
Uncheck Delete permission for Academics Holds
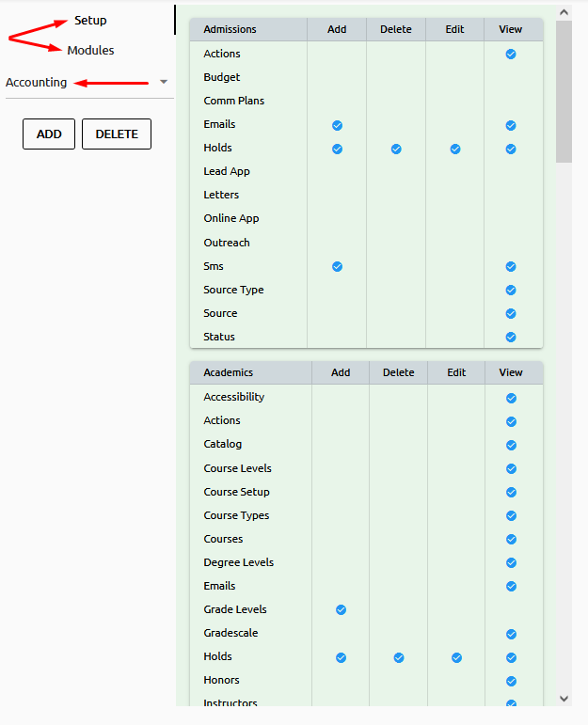[399, 657]
